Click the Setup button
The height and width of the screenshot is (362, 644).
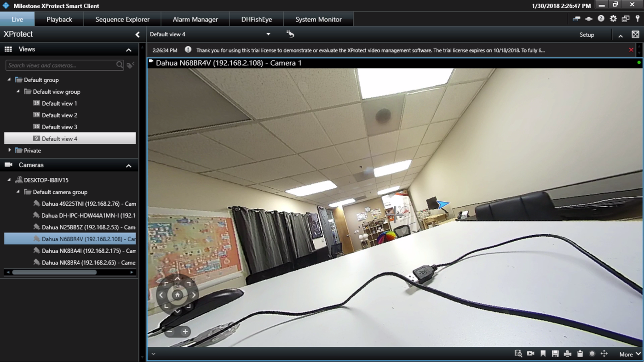pyautogui.click(x=586, y=34)
